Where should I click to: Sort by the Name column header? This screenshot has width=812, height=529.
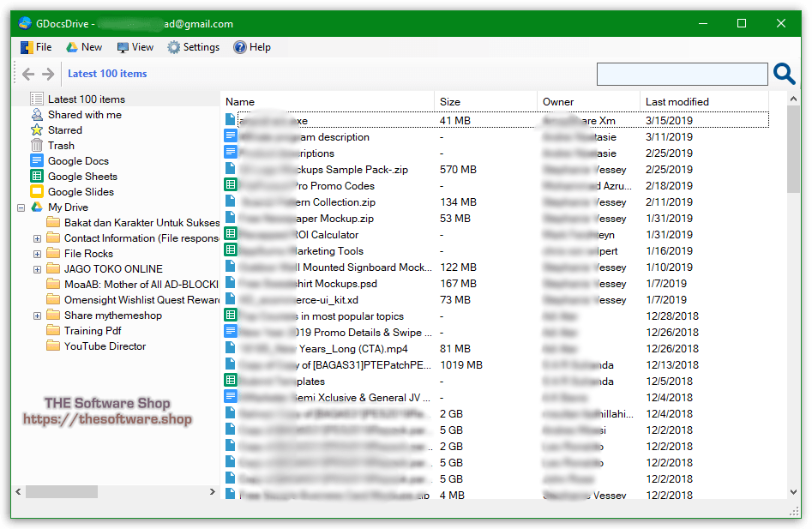(x=328, y=101)
